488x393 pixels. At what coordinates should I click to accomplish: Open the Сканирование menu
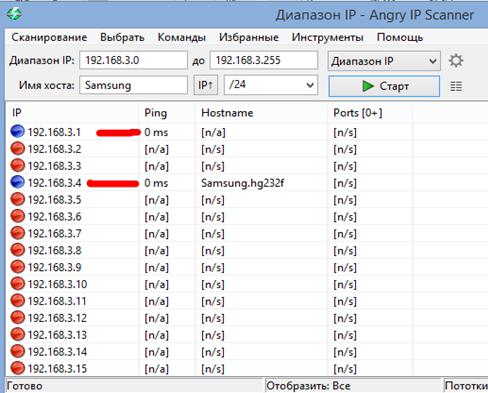coord(49,37)
